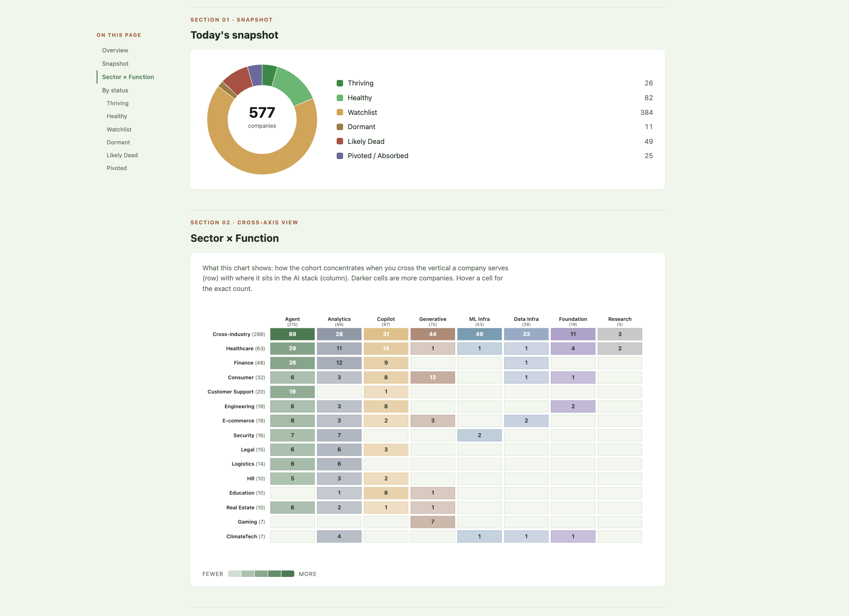Click the Sector × Function sidebar link

click(128, 77)
